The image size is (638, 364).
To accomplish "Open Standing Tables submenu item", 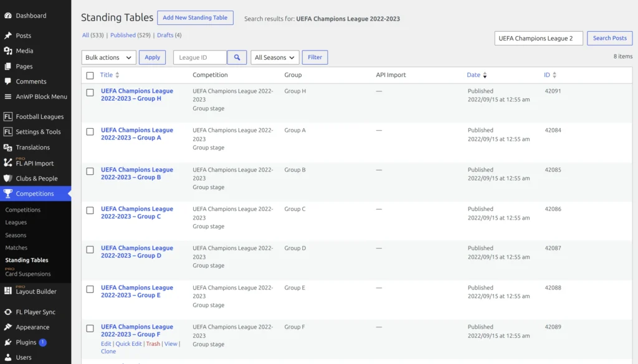I will 26,260.
